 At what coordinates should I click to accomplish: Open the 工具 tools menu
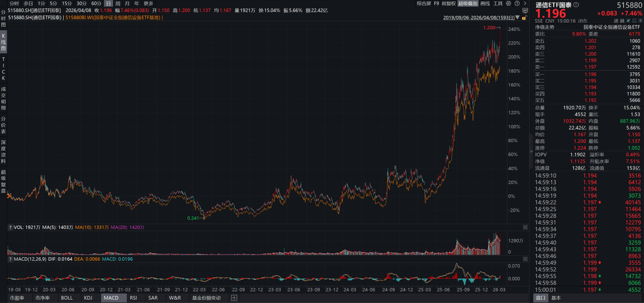(x=499, y=3)
